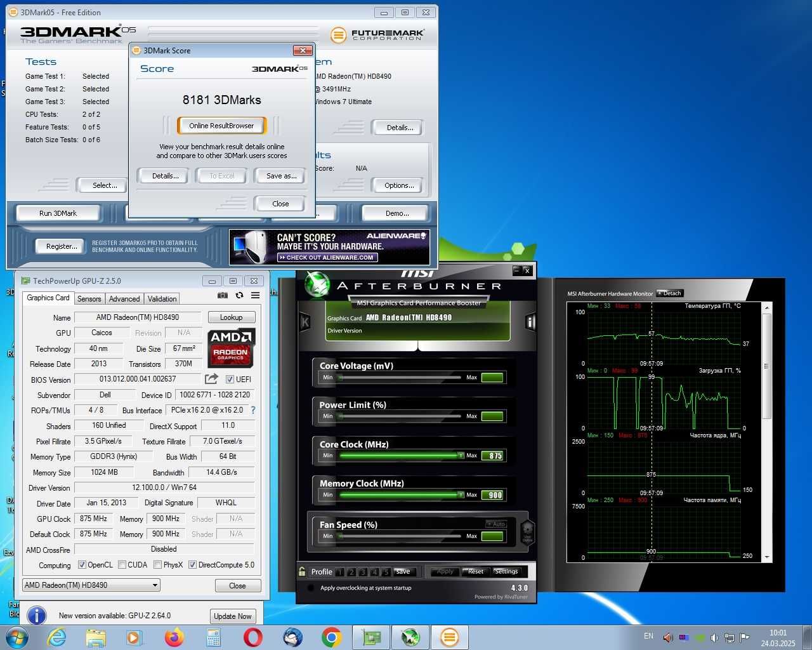This screenshot has width=812, height=650.
Task: Click the Afterburner profile lock icon
Action: click(x=303, y=571)
